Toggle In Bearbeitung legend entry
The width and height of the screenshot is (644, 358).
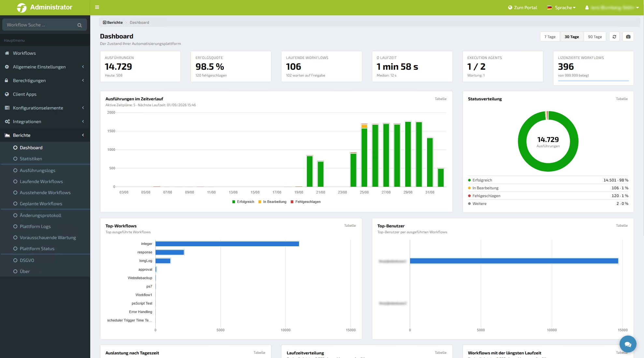click(272, 202)
